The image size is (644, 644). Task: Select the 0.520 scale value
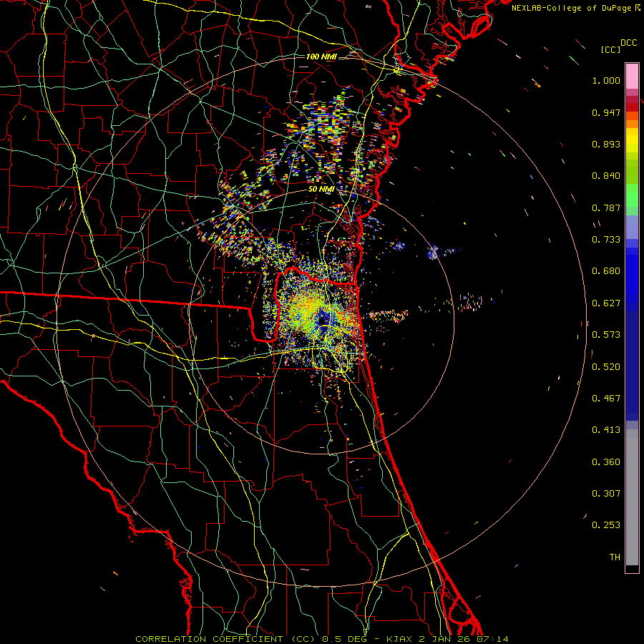point(606,367)
